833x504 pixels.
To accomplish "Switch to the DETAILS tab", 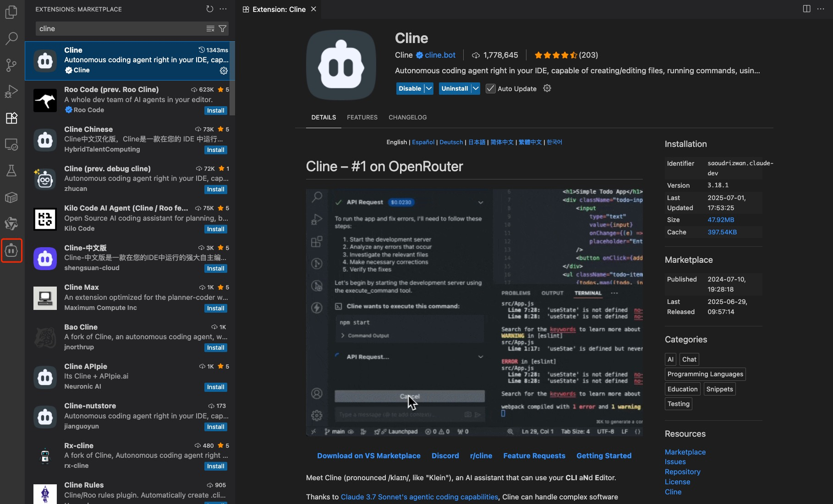I will (323, 117).
